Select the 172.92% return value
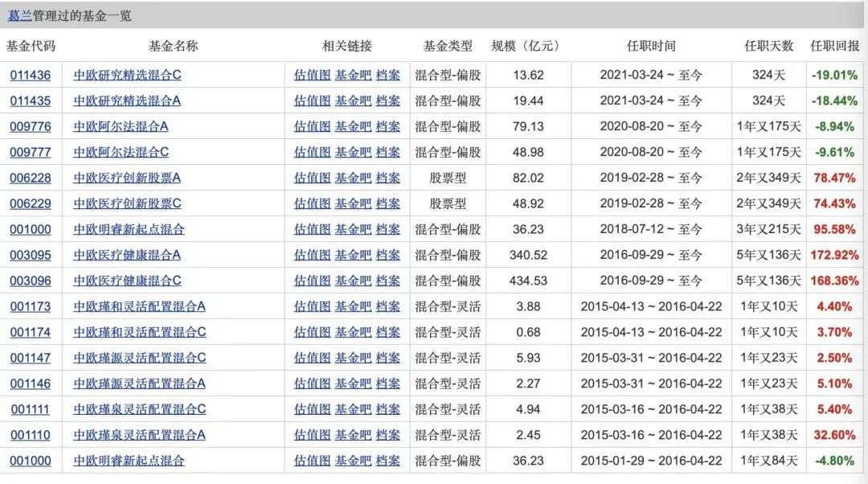Image resolution: width=868 pixels, height=484 pixels. 834,256
